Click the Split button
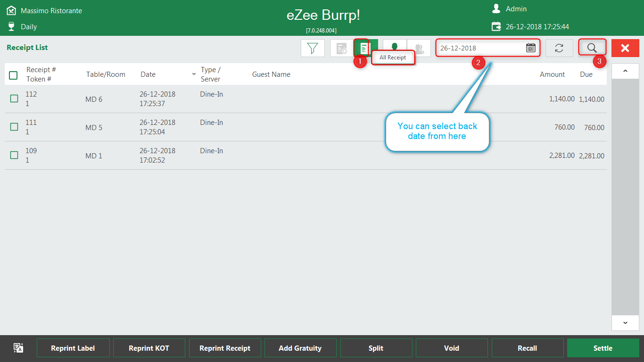The height and width of the screenshot is (362, 644). (x=376, y=348)
